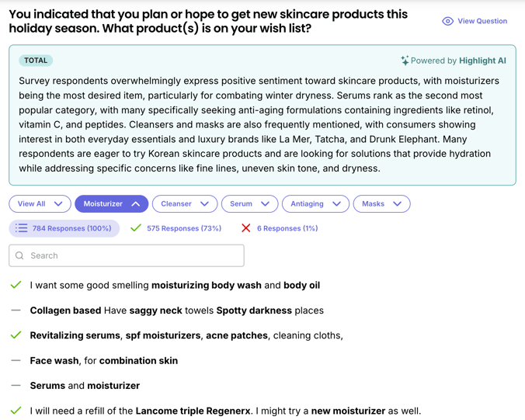Click dash icon beside Collagen based response
Screen dimensions: 525x420
(x=16, y=311)
